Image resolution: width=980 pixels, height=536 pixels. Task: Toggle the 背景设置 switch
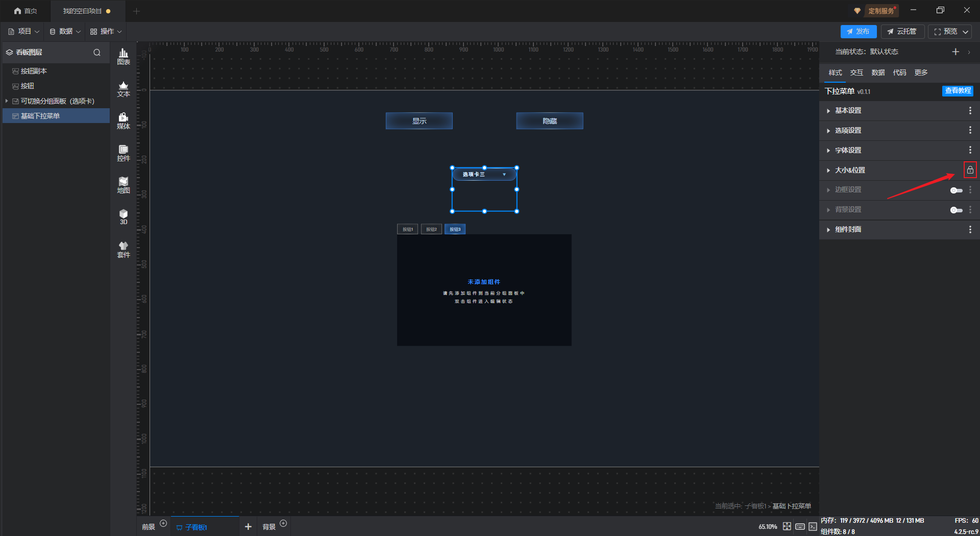click(956, 210)
